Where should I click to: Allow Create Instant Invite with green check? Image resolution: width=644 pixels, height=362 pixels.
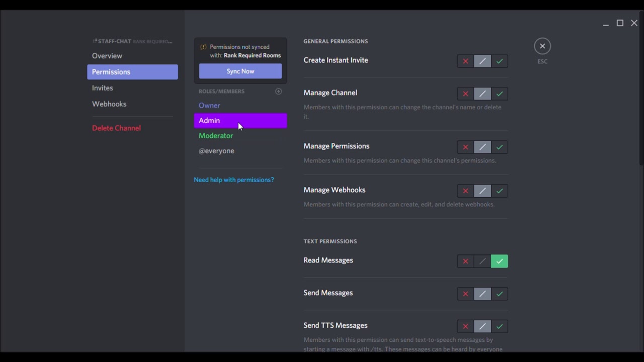pyautogui.click(x=500, y=61)
